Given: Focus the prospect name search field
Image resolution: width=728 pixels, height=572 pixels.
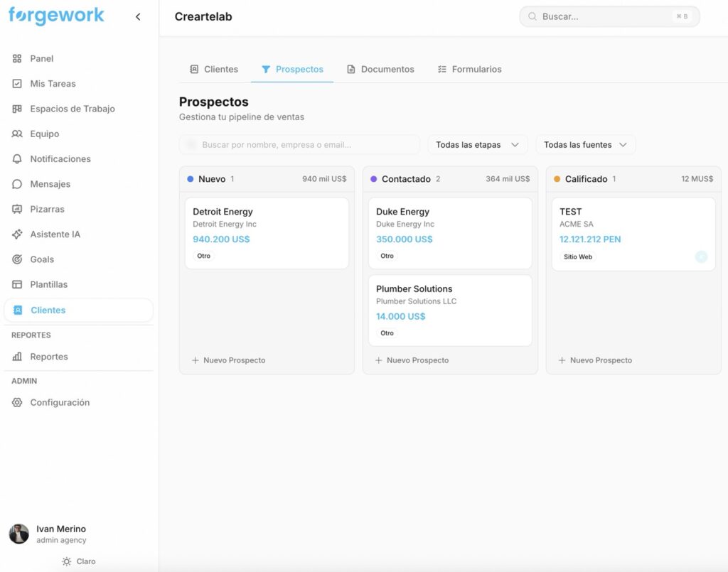Looking at the screenshot, I should 299,145.
